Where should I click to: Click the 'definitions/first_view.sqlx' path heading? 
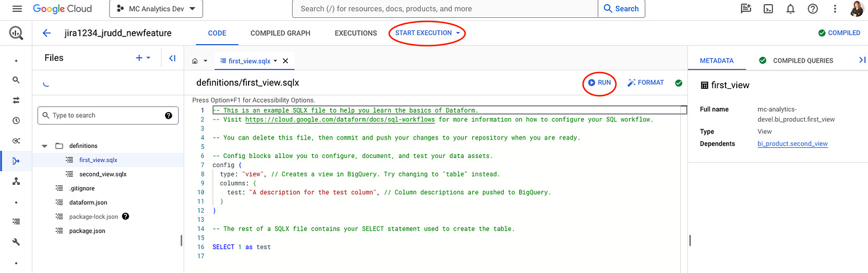247,83
